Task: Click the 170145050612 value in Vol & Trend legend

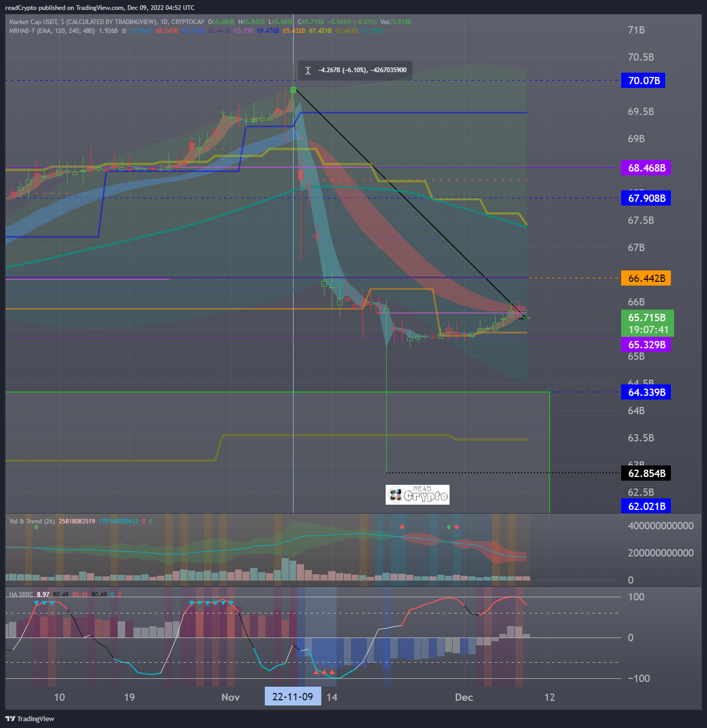Action: tap(118, 521)
